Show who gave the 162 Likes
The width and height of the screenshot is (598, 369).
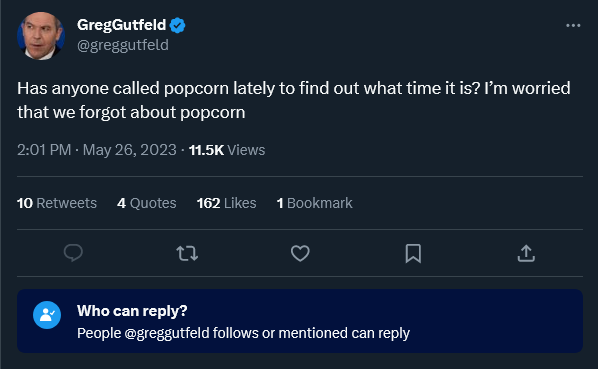point(227,203)
